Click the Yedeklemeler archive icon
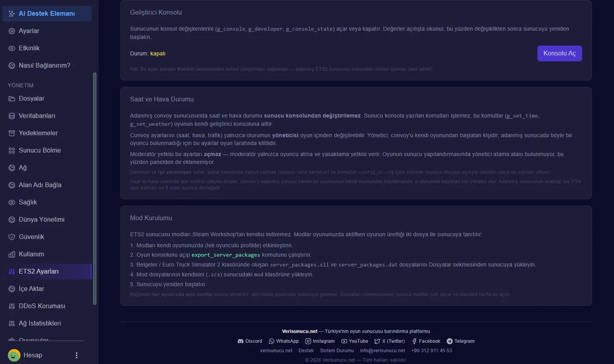The image size is (614, 364). (x=12, y=133)
